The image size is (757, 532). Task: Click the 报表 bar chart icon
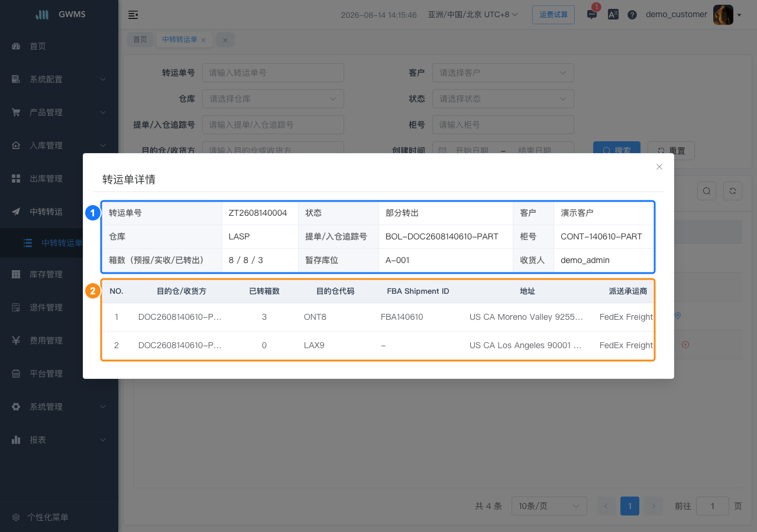click(x=16, y=440)
